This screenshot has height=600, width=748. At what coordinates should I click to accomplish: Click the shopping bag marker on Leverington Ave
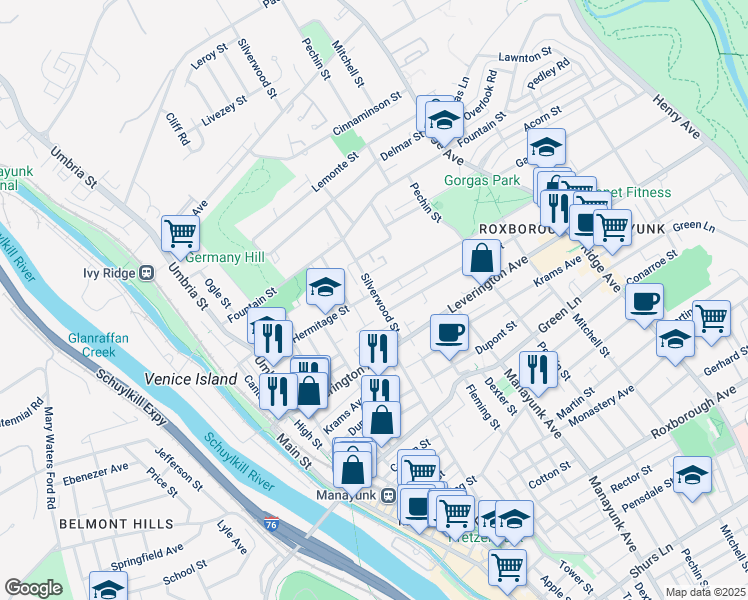(481, 259)
